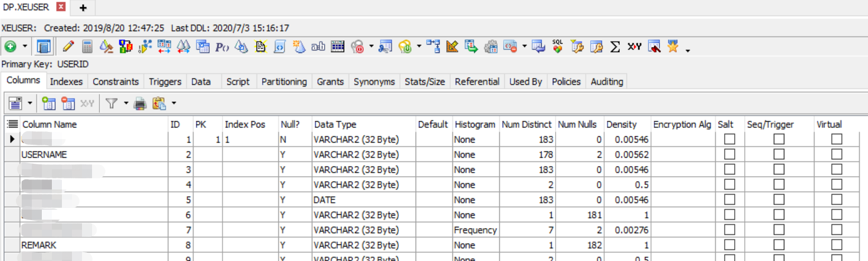Viewport: 868px width, 261px height.
Task: Click the gears with table icon
Action: click(x=490, y=47)
